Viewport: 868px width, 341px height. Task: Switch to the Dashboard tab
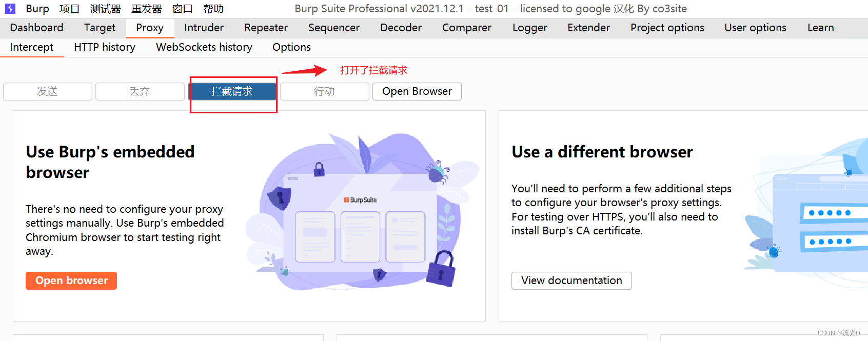37,28
